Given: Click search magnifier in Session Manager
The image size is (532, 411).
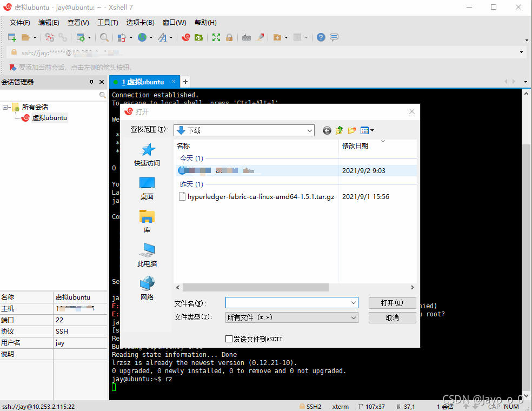Looking at the screenshot, I should pos(103,95).
